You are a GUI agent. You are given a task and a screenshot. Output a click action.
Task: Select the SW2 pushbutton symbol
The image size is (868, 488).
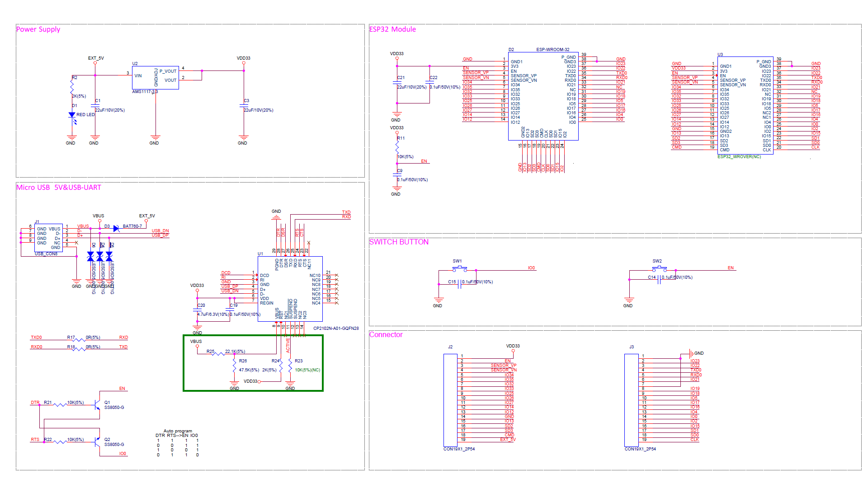click(x=660, y=269)
